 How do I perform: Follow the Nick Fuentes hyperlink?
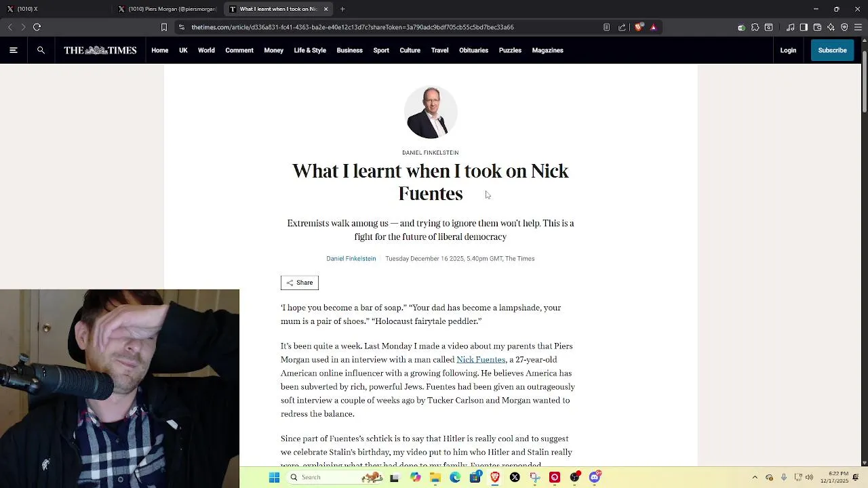tap(481, 359)
